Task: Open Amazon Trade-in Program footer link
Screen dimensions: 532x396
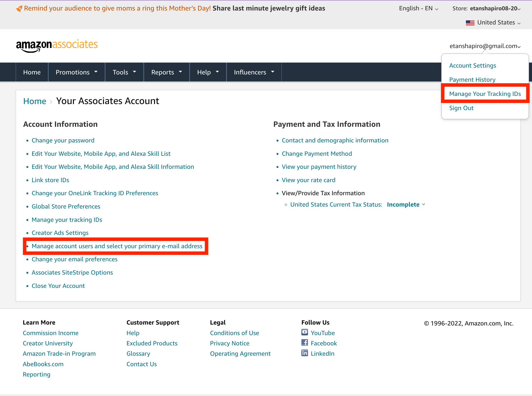Action: [x=59, y=354]
